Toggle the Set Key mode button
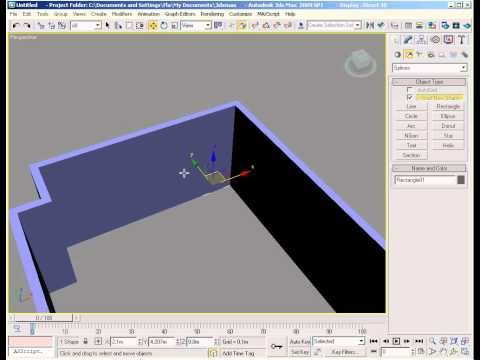Image resolution: width=480 pixels, height=360 pixels. pyautogui.click(x=300, y=352)
